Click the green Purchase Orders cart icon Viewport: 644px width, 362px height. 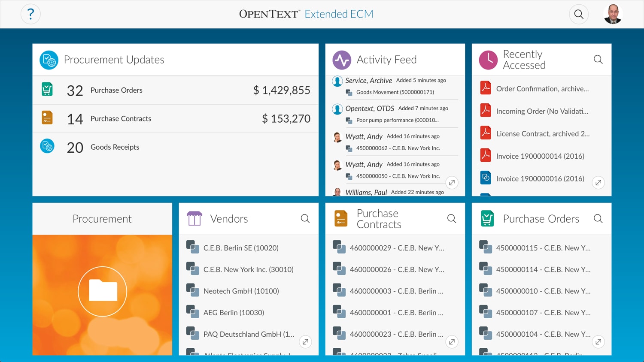(x=47, y=89)
